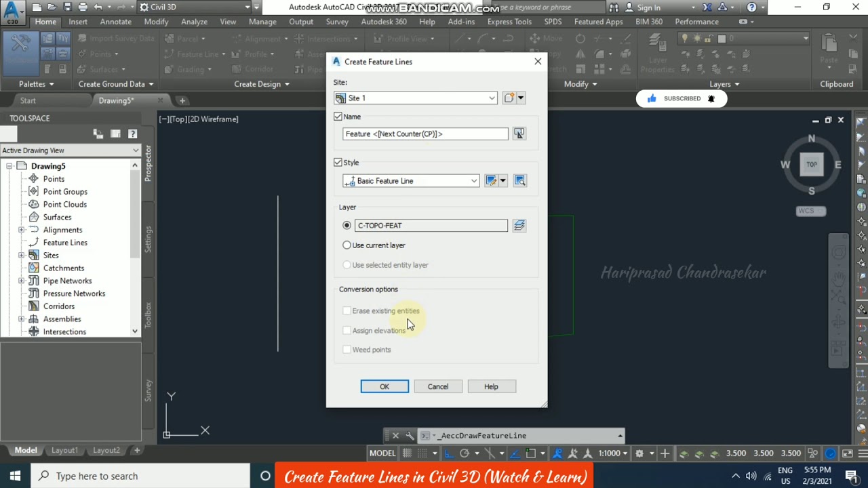Click the new drawing tab plus button
This screenshot has height=488, width=868.
(182, 100)
